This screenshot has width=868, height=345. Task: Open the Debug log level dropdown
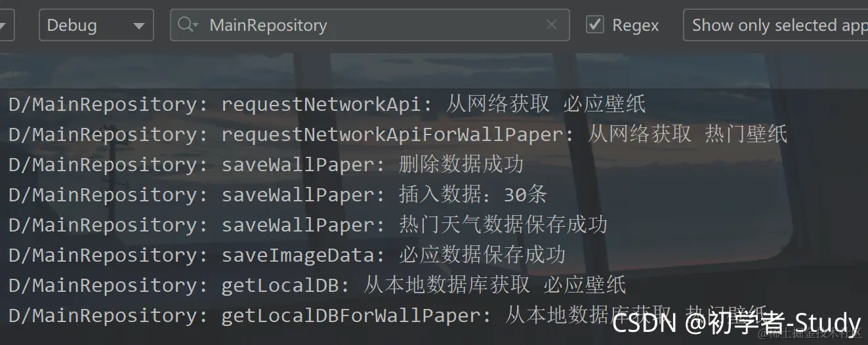(96, 26)
